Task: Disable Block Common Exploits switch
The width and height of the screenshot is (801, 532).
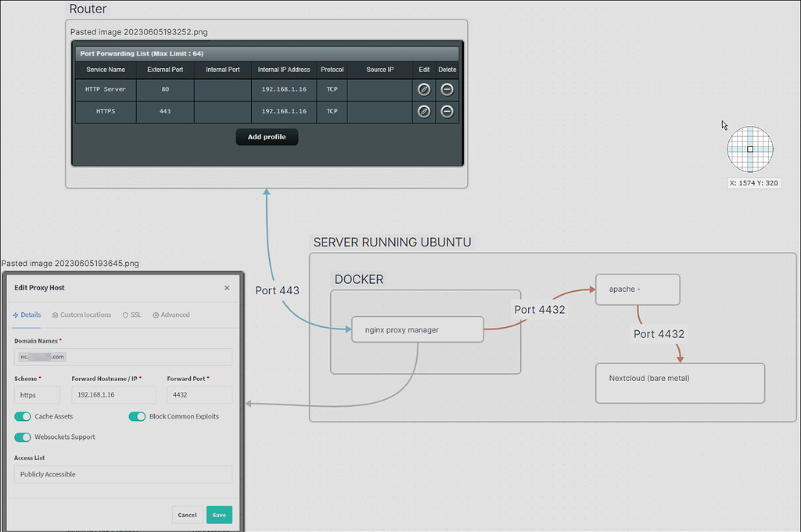Action: pos(137,416)
